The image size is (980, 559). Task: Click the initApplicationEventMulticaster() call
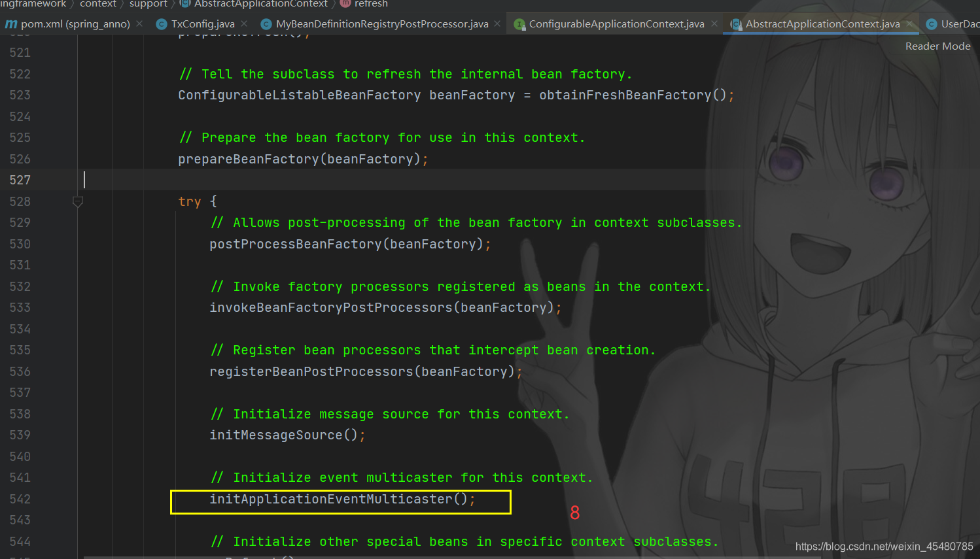tap(338, 499)
